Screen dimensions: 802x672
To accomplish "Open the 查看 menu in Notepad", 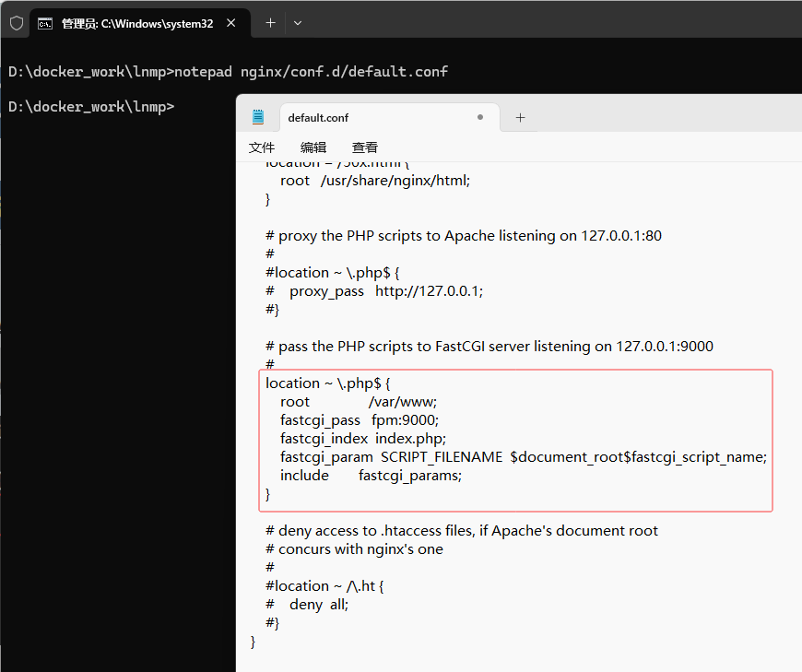I will click(x=365, y=147).
